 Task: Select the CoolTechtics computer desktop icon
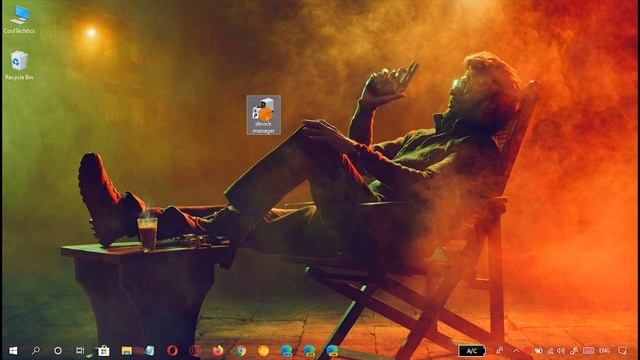(19, 20)
